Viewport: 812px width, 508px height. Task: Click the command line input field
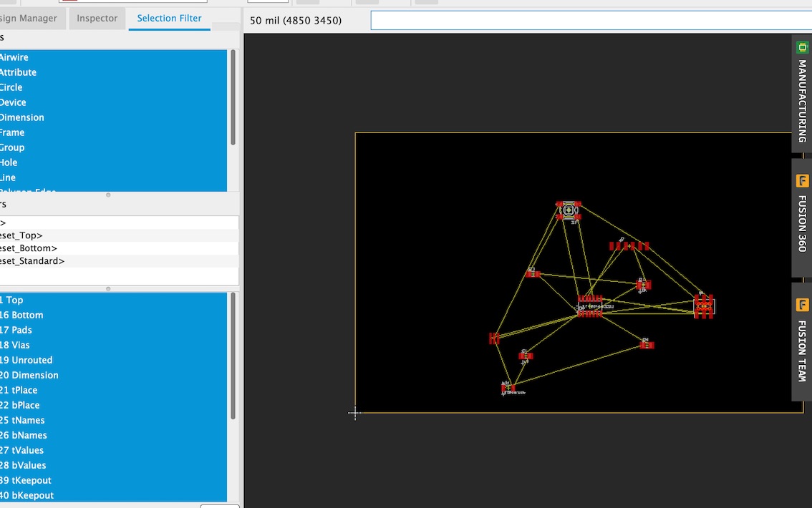(x=591, y=20)
